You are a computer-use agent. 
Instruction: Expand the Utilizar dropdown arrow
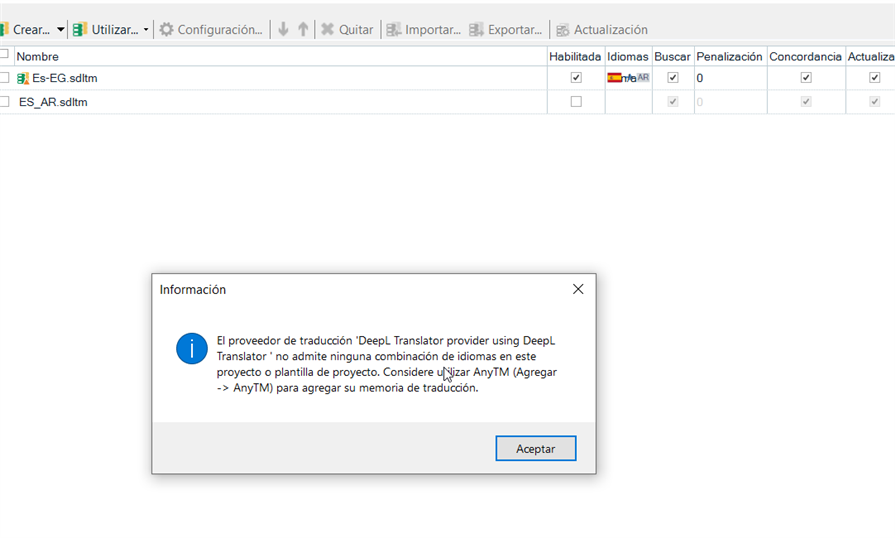coord(146,30)
